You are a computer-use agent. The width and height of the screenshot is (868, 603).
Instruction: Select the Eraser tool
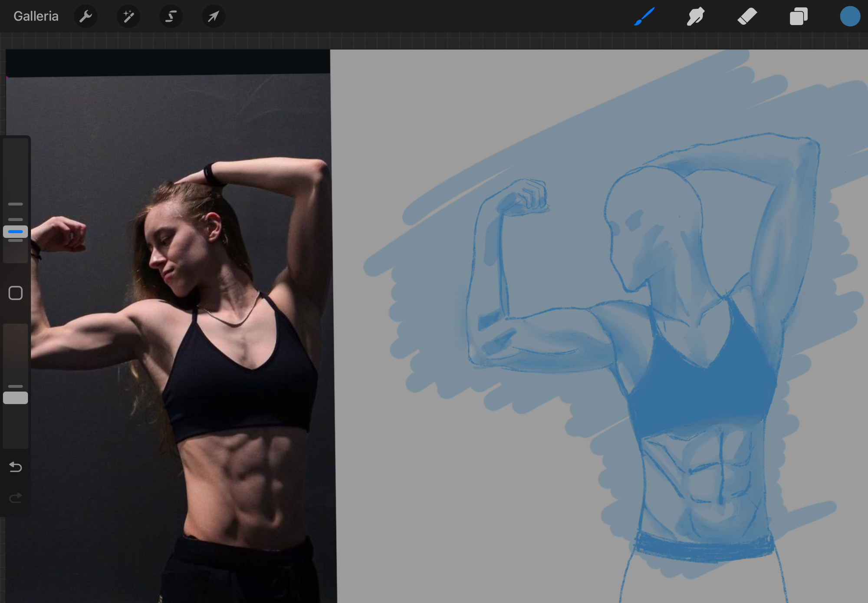[747, 16]
